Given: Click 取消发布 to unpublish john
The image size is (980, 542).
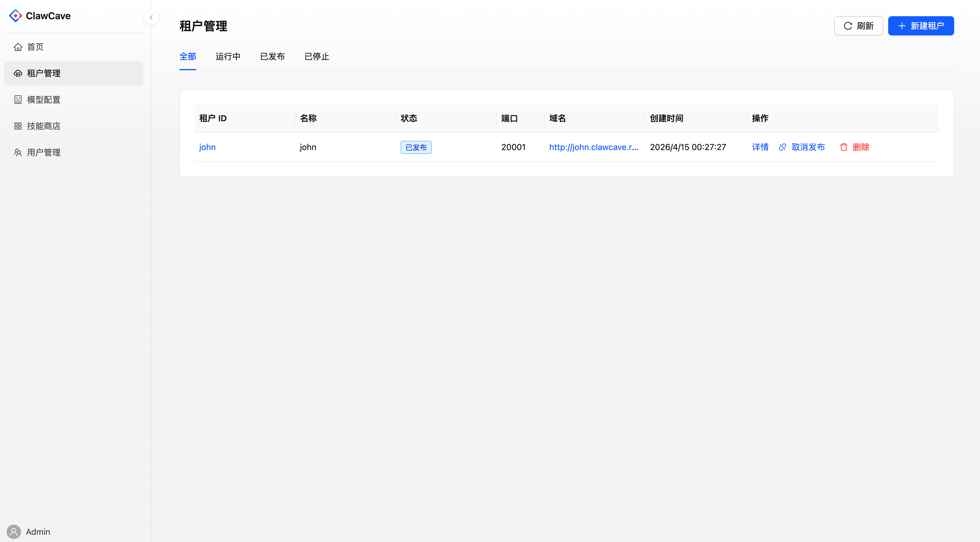Looking at the screenshot, I should click(808, 147).
